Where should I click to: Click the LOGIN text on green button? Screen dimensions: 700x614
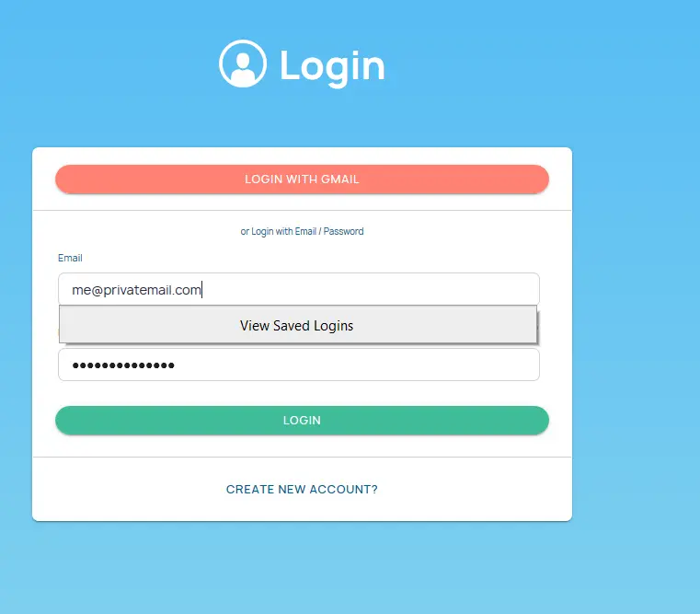tap(302, 420)
